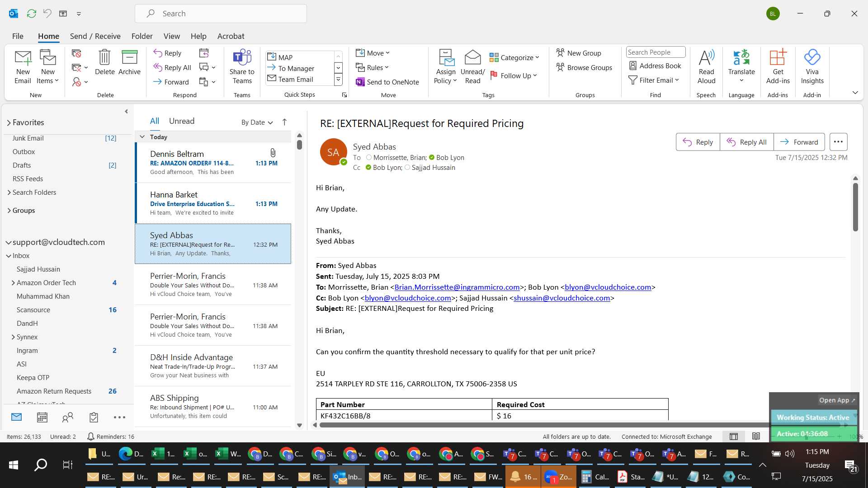Switch to Normal view in status bar
The width and height of the screenshot is (868, 488).
(734, 436)
